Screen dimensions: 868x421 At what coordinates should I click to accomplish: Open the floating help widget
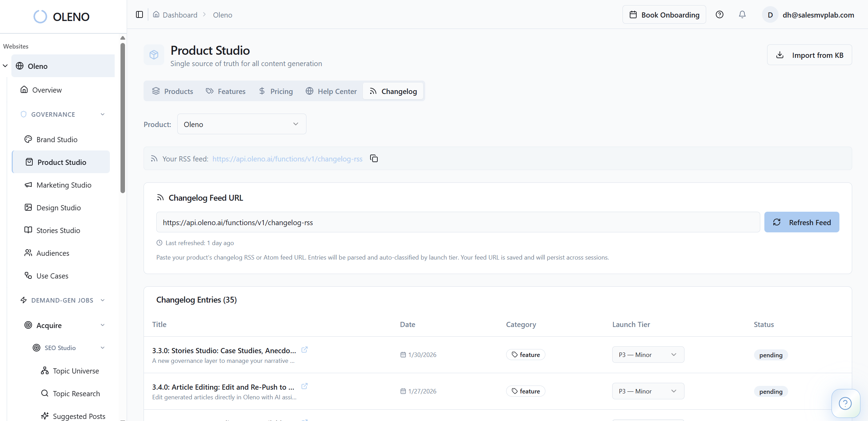(x=846, y=403)
